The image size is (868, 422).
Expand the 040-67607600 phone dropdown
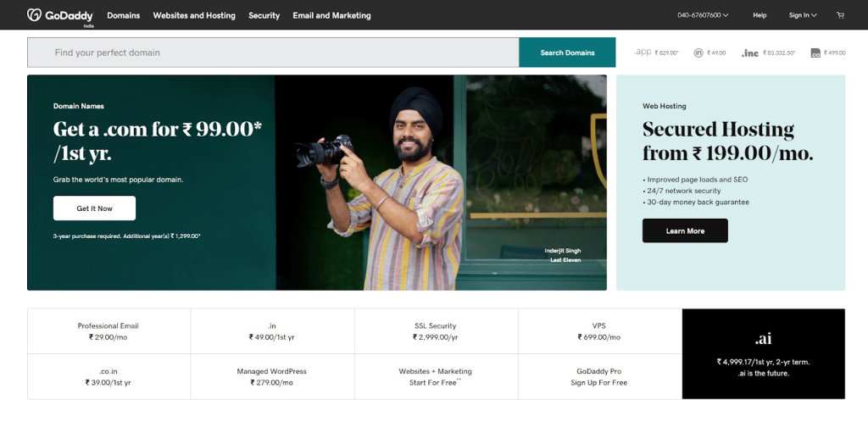click(x=703, y=15)
